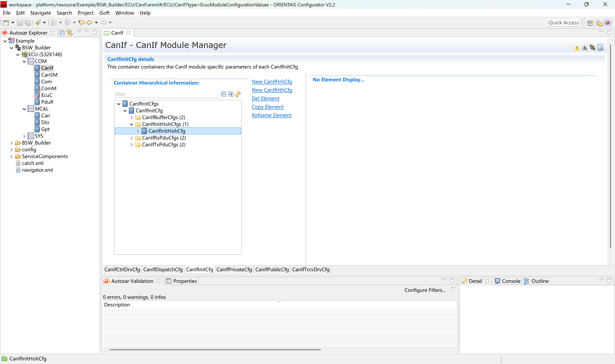
Task: Click the Open Perspective toolbar icon
Action: [x=590, y=23]
